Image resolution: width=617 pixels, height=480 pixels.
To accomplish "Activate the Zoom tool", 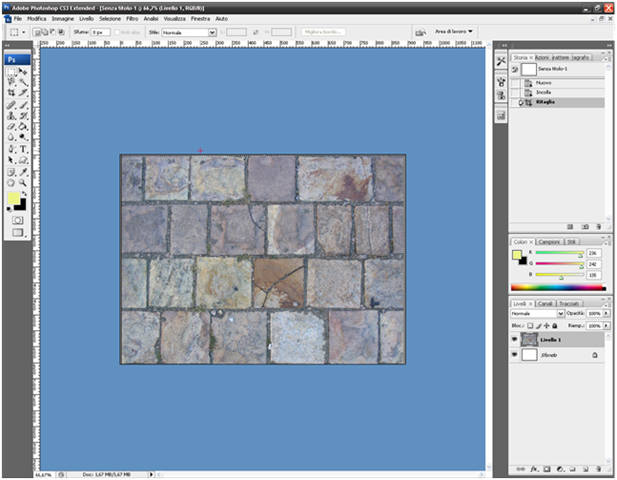I will click(23, 182).
